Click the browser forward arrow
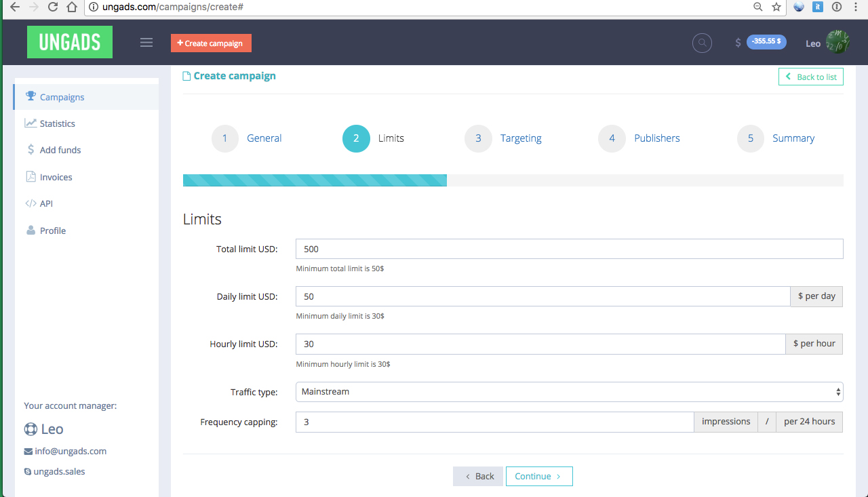This screenshot has width=868, height=497. (x=33, y=7)
